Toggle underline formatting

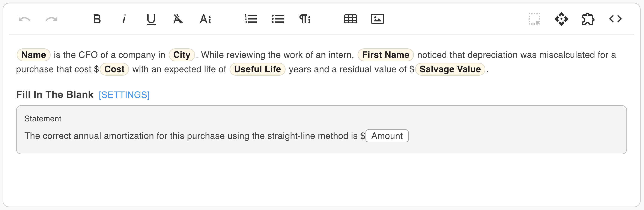point(151,19)
